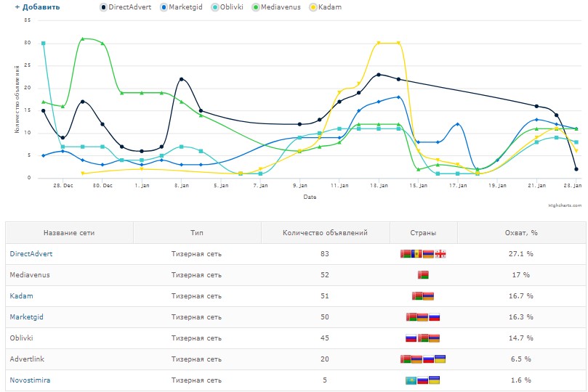Viewport: 588px width, 392px height.
Task: Click the ad count 5 for Novostimira
Action: pos(325,380)
